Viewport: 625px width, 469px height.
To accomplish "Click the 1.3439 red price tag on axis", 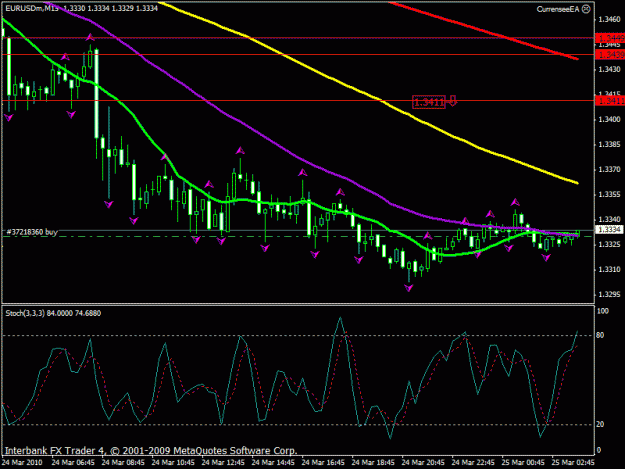I will tap(609, 55).
